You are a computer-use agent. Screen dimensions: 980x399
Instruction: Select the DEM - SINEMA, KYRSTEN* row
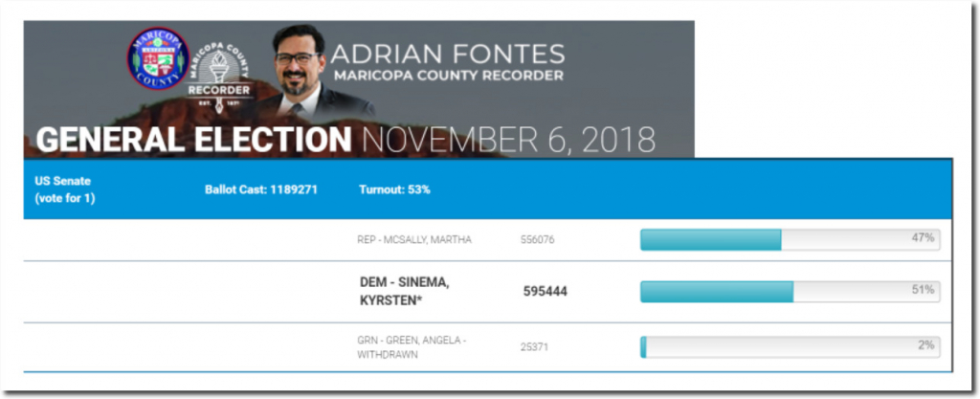[488, 292]
